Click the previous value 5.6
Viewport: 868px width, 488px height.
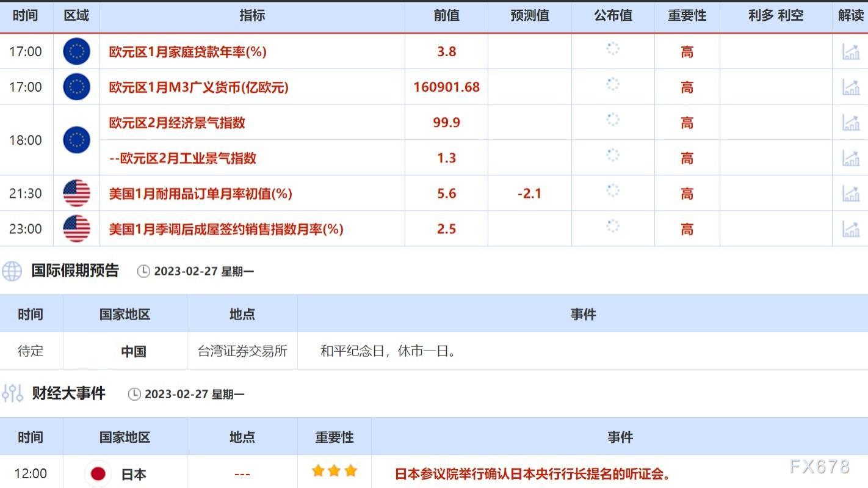(x=447, y=194)
